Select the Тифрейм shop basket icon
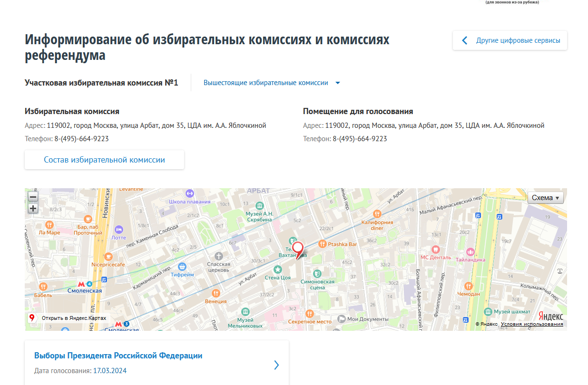This screenshot has width=588, height=385. coord(182,267)
